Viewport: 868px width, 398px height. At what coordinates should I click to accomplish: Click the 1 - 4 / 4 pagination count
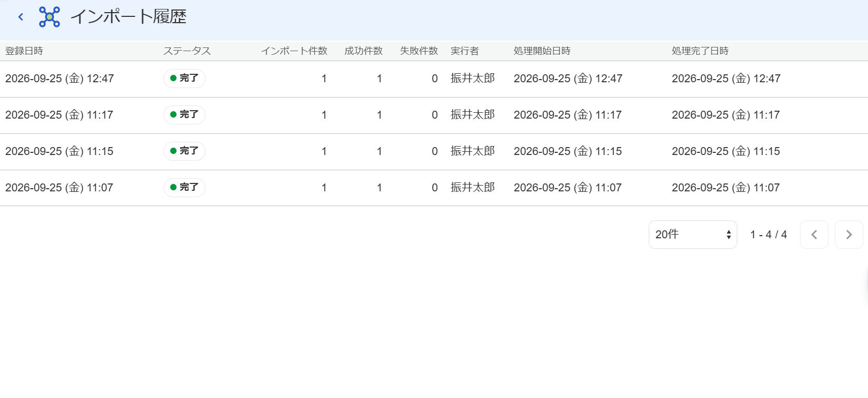point(768,235)
